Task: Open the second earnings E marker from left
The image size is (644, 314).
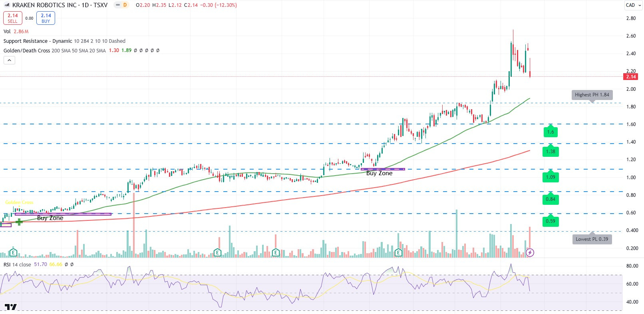Action: [217, 252]
